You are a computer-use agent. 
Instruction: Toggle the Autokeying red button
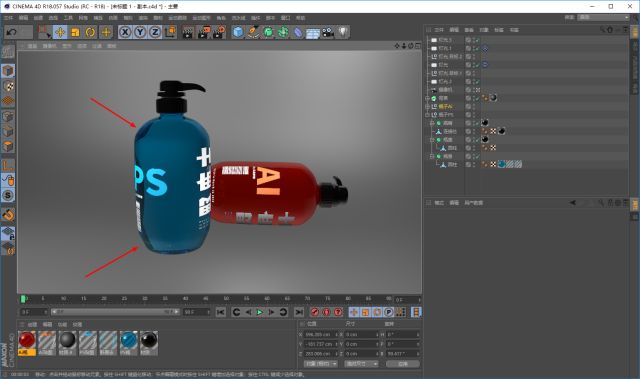coord(327,312)
